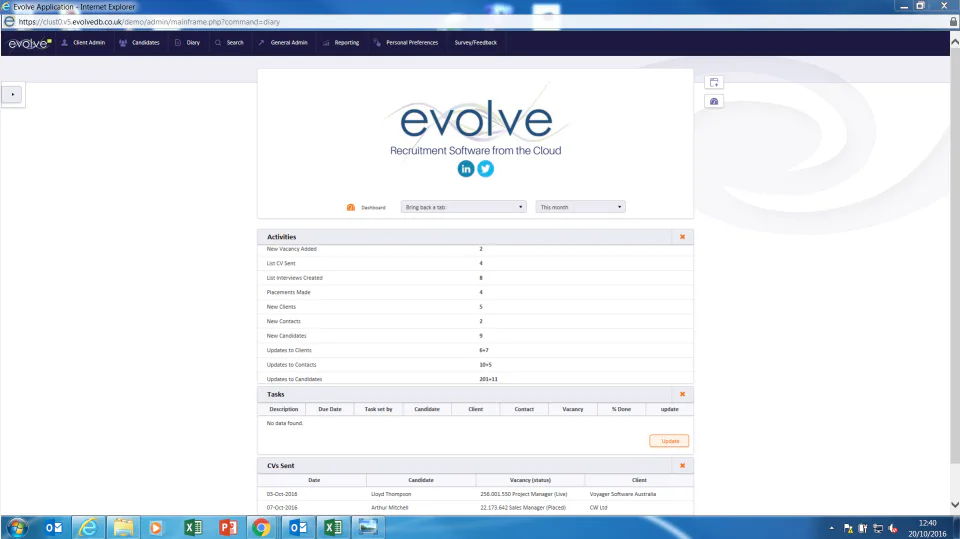Open Google Chrome taskbar icon
The height and width of the screenshot is (539, 960).
click(x=261, y=527)
